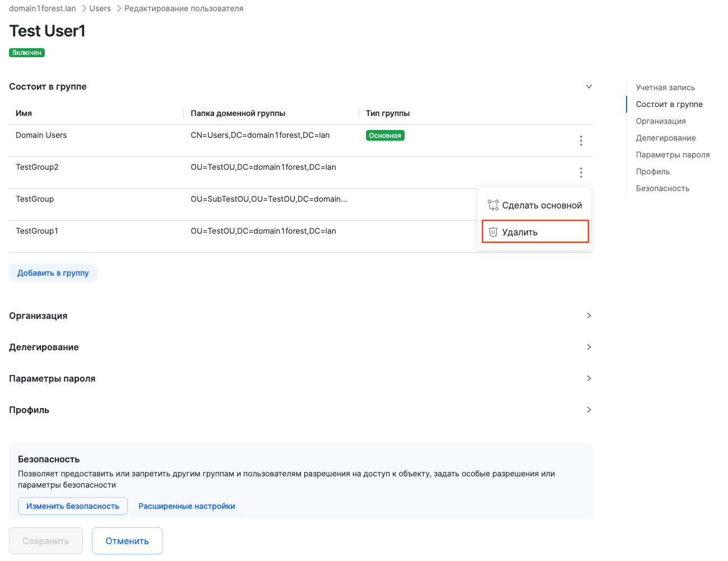Viewport: 728px width, 561px height.
Task: Click the Сделать основной icon
Action: click(493, 205)
